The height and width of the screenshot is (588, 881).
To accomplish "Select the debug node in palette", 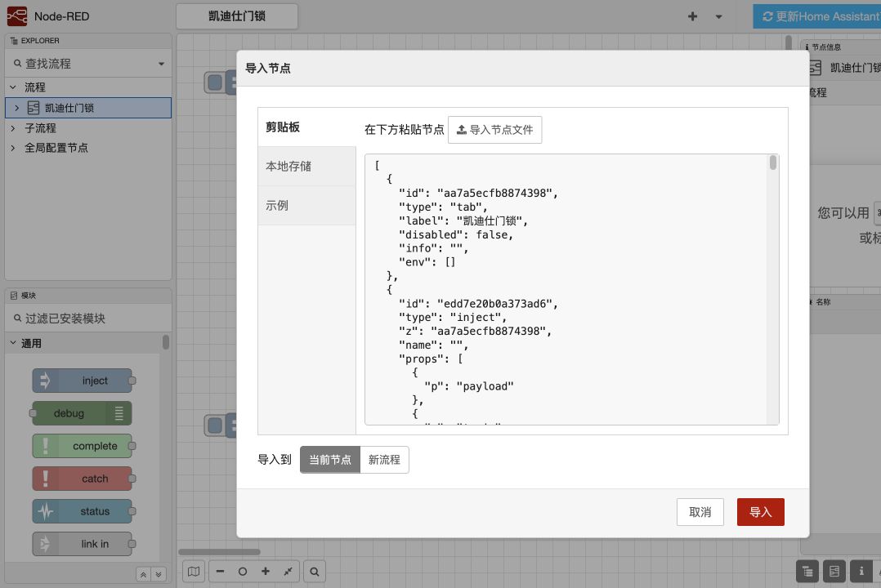I will pyautogui.click(x=83, y=413).
